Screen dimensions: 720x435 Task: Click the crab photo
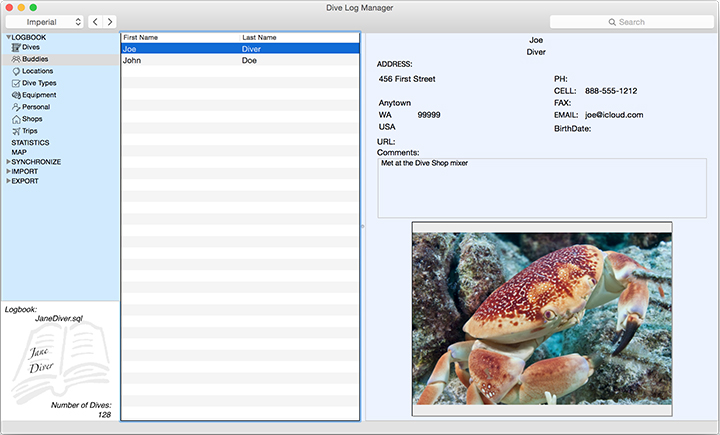pos(542,318)
